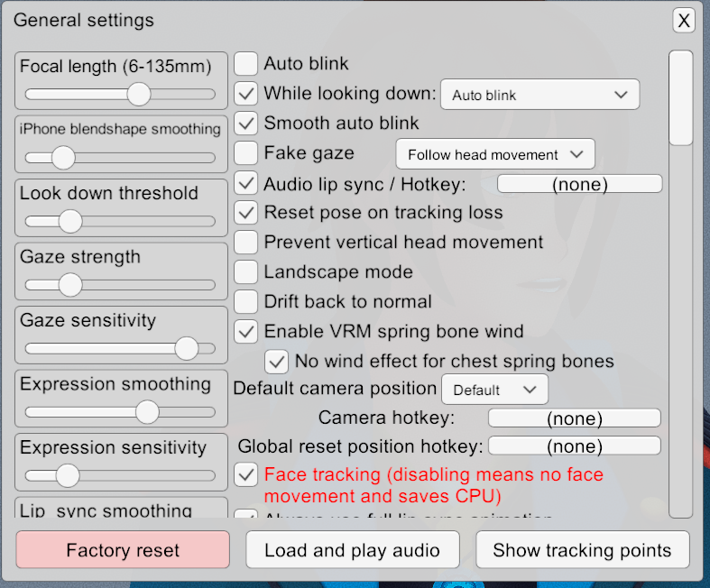Set the Audio lip sync hotkey field

579,184
